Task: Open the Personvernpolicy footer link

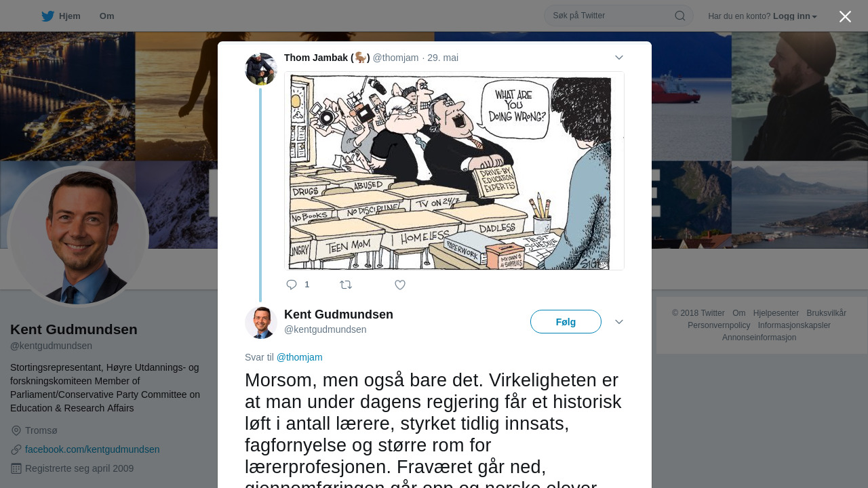Action: [x=719, y=325]
